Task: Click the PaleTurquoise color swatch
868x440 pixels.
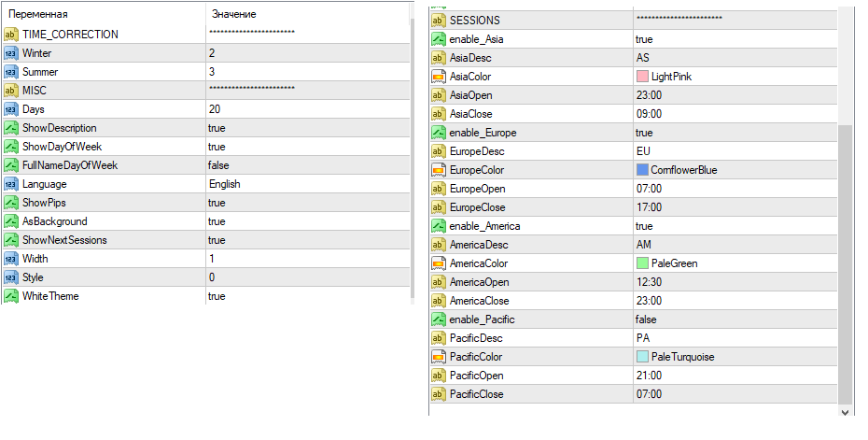Action: [x=642, y=357]
